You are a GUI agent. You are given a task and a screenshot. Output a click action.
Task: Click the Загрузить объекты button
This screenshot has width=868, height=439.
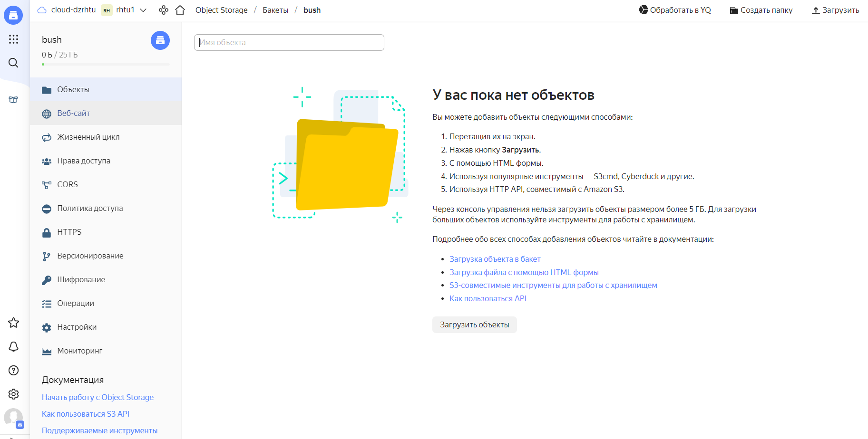pyautogui.click(x=475, y=324)
